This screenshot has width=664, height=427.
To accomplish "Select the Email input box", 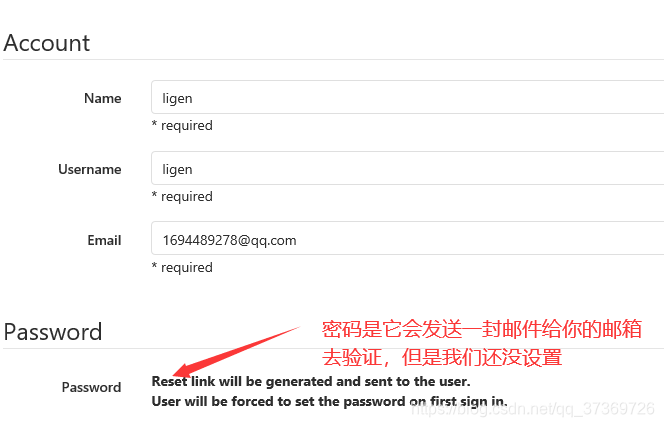I will click(407, 238).
